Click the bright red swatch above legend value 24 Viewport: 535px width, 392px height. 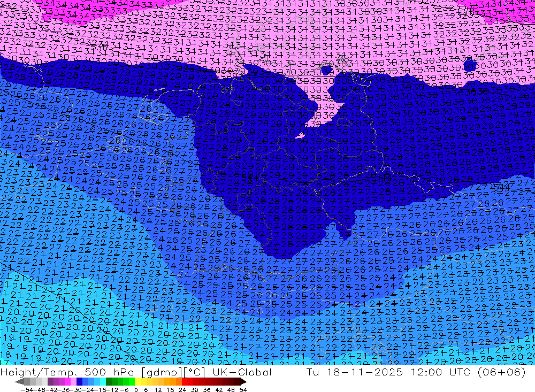(185, 381)
